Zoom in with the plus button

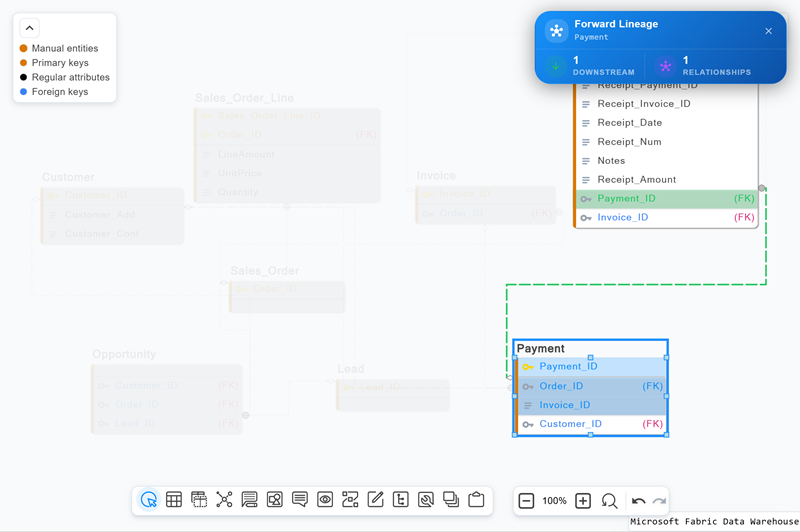pos(583,501)
